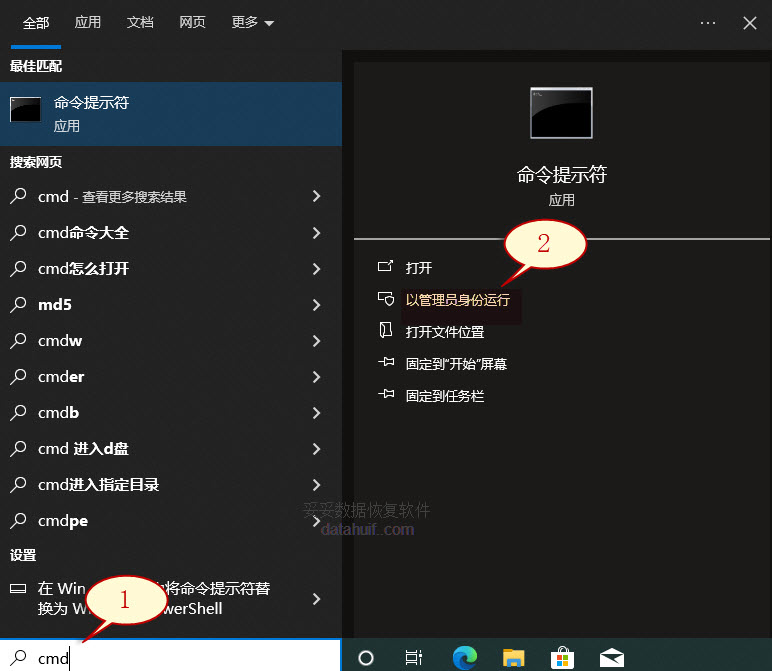Click 固定到任务栏
Screen dimensions: 772x671
coord(445,396)
